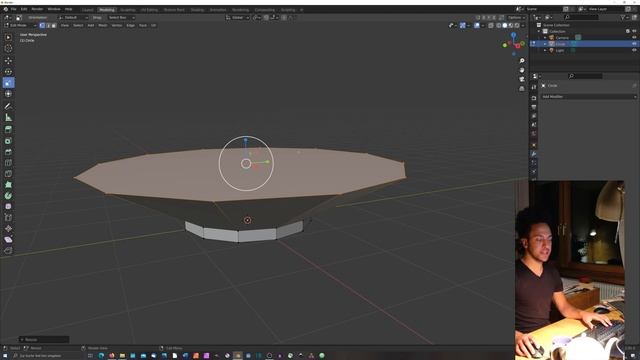640x360 pixels.
Task: Select the Scale tool
Action: click(x=8, y=83)
